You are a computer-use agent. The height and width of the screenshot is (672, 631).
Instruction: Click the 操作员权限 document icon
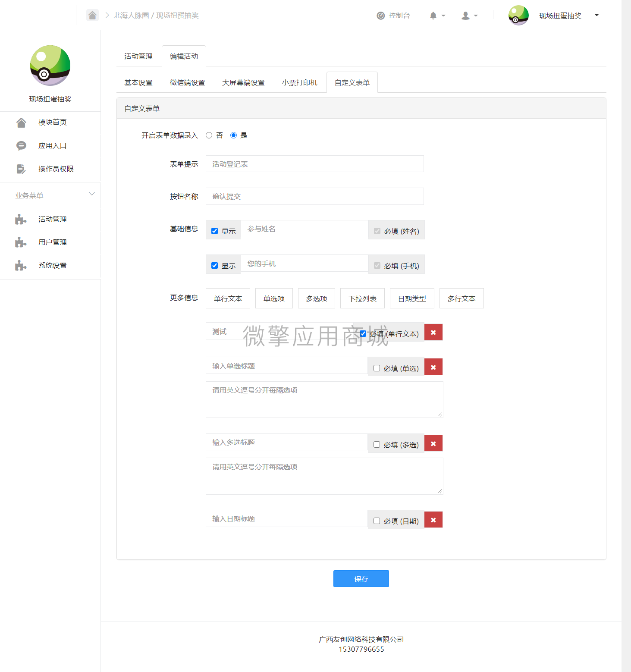coord(21,169)
